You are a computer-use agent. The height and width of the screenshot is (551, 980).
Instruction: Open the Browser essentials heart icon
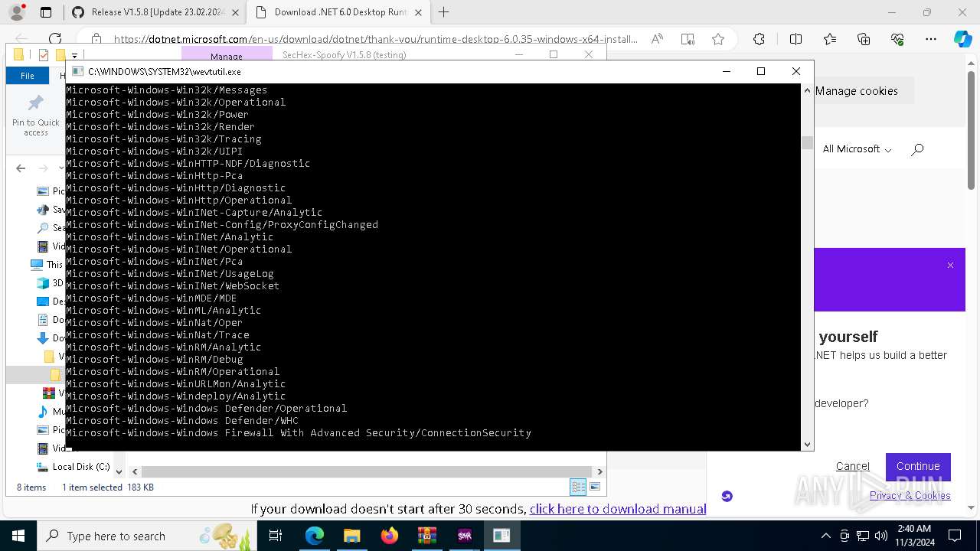[897, 39]
